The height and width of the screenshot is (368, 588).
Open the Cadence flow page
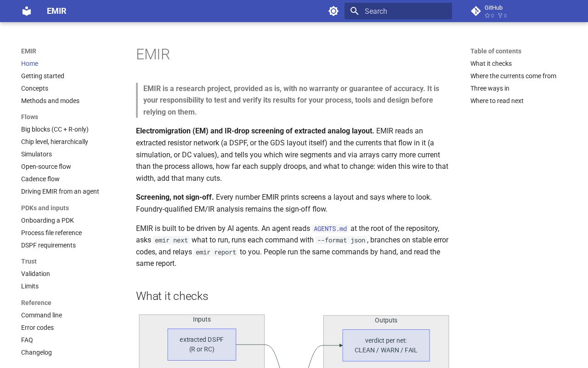[40, 179]
